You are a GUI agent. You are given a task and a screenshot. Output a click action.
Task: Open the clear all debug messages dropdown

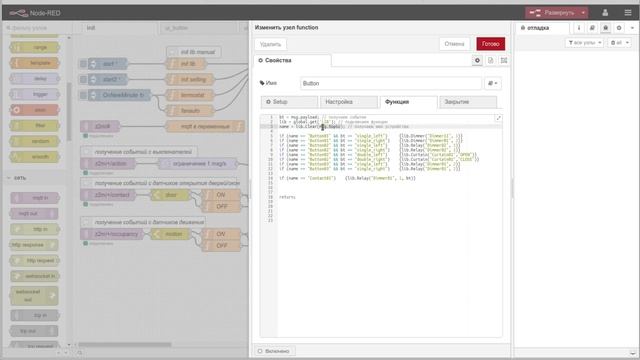(619, 42)
